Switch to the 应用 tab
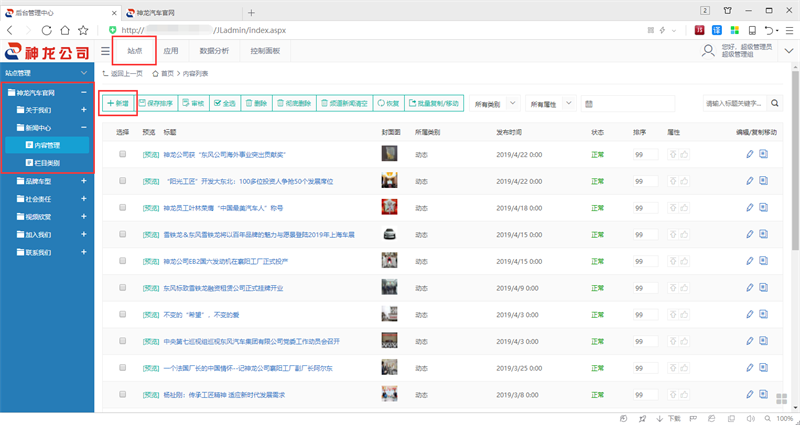This screenshot has height=425, width=800. [x=170, y=51]
